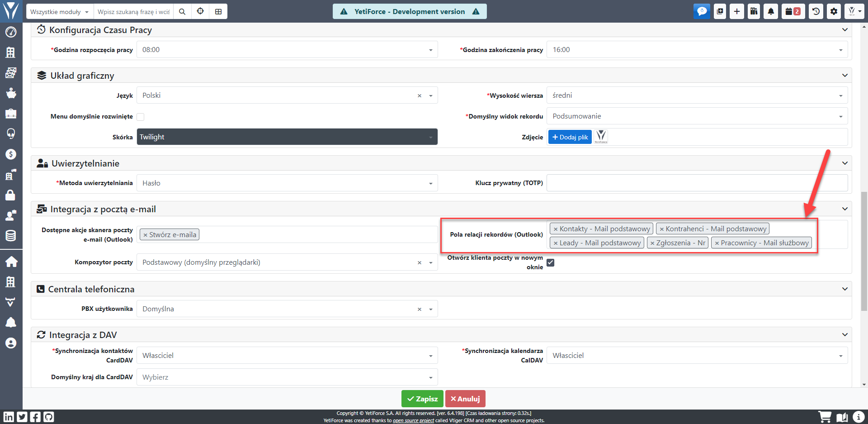Open the recent history icon
This screenshot has width=868, height=424.
816,11
